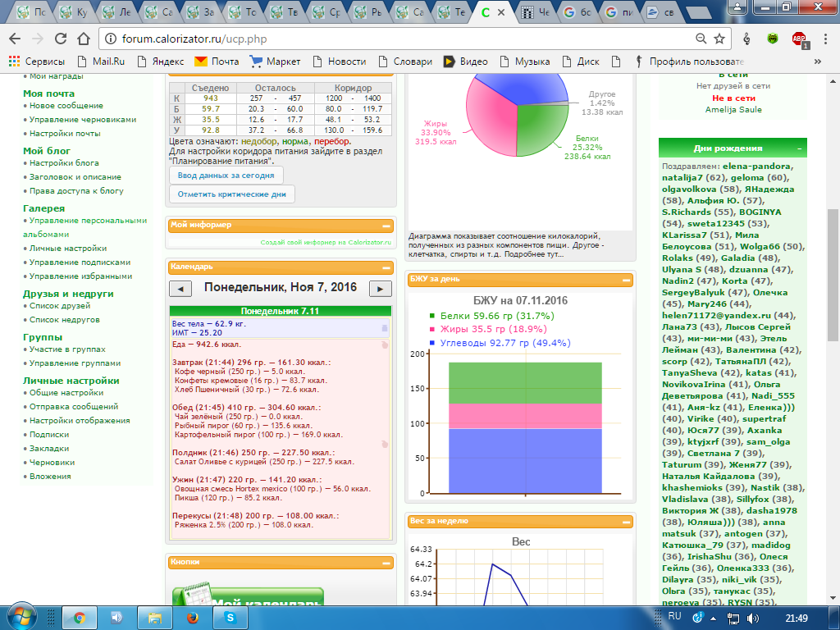Open the Chrome user profile button

[738, 7]
